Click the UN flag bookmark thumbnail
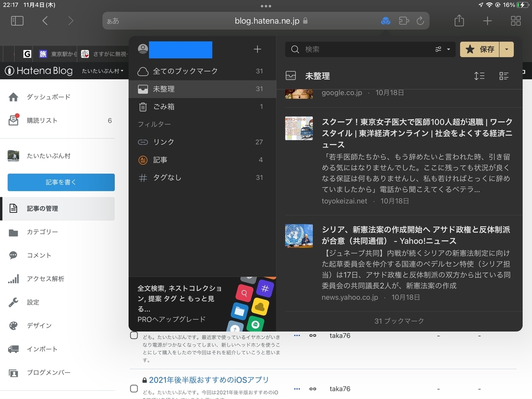This screenshot has height=399, width=532. (299, 235)
